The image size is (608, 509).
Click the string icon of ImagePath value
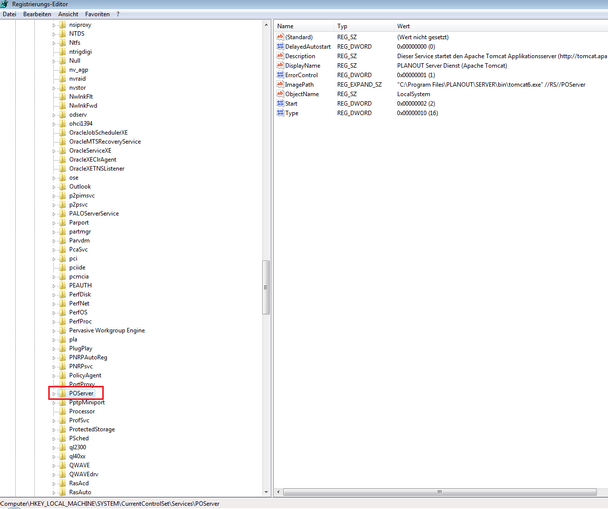click(x=280, y=85)
